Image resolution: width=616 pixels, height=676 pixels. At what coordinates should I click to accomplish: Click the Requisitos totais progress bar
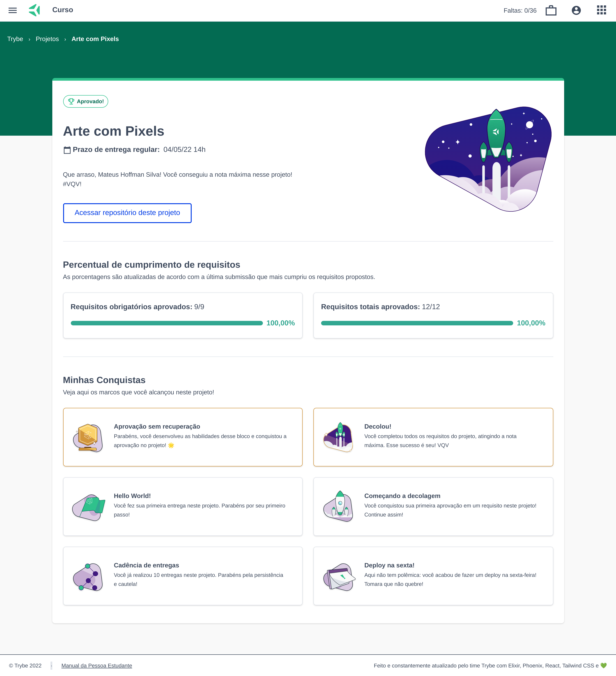tap(417, 323)
